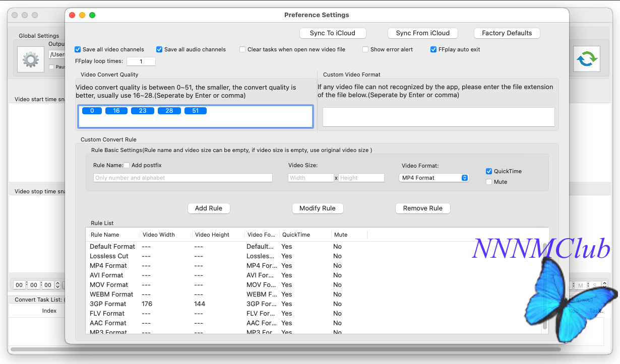This screenshot has height=364, width=620.
Task: Enable the Mute checkbox
Action: pos(489,182)
